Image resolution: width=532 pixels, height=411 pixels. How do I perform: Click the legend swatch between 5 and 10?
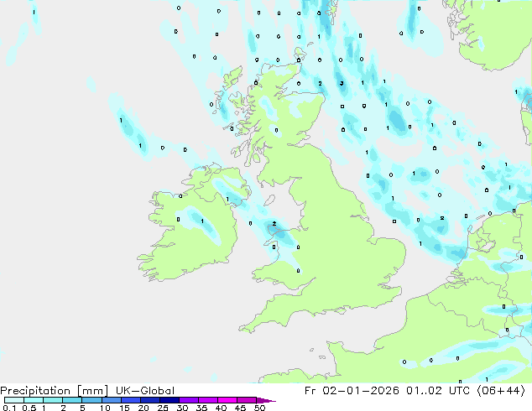point(91,400)
